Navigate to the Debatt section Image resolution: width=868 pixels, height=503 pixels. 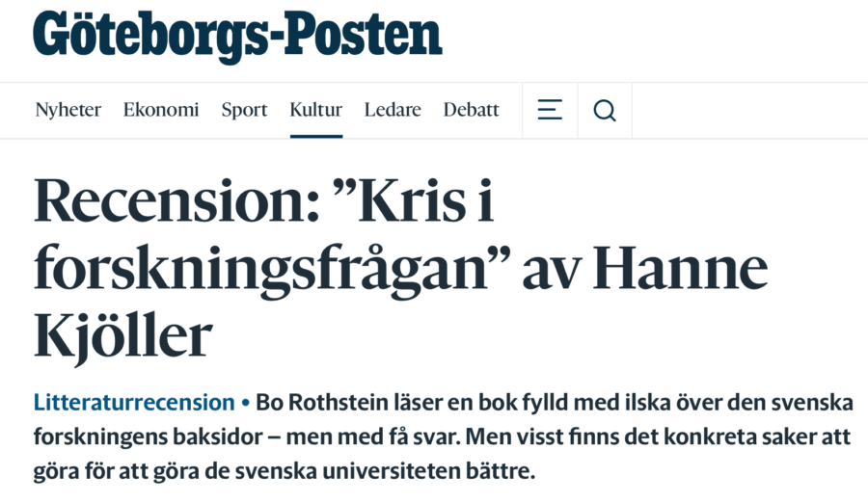click(x=471, y=110)
